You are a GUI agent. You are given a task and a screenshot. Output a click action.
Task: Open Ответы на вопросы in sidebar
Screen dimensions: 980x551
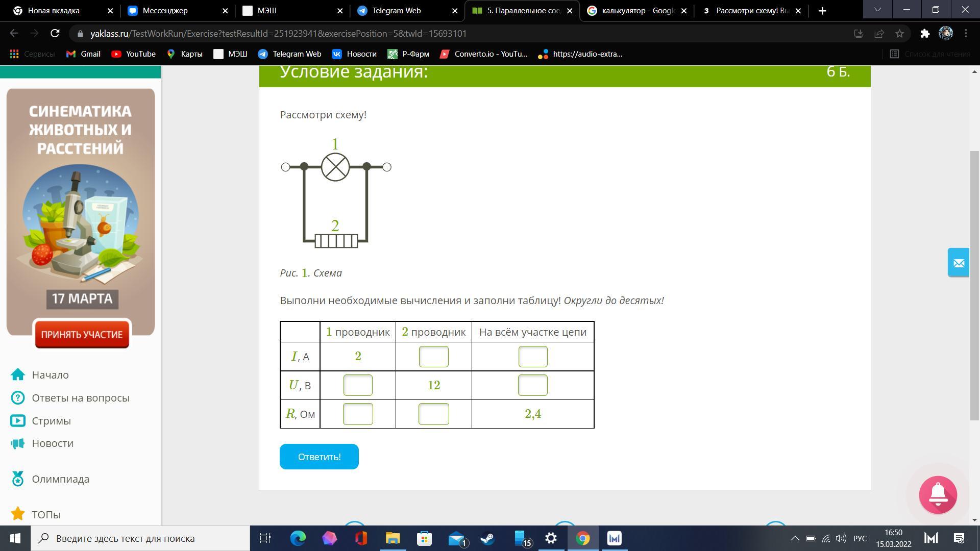80,397
